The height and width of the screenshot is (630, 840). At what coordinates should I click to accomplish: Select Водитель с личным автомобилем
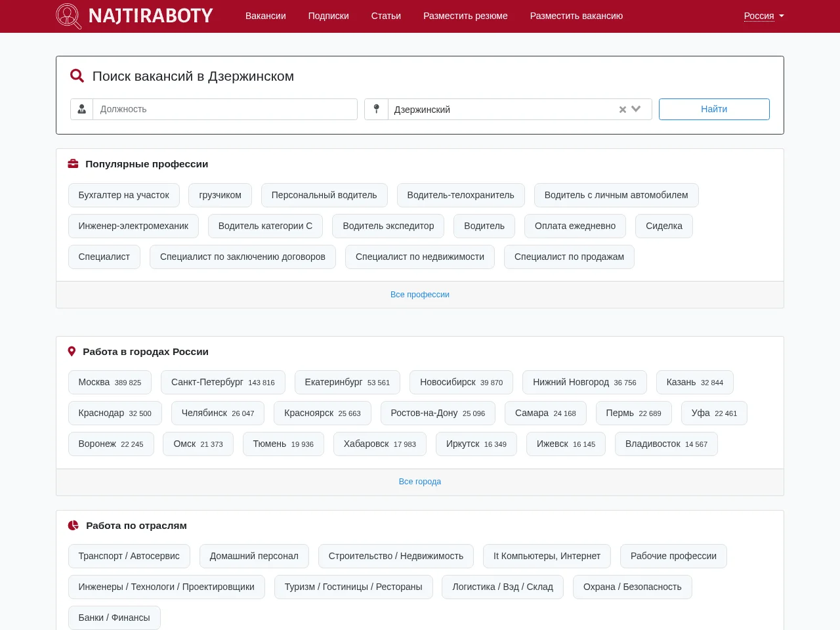coord(616,195)
